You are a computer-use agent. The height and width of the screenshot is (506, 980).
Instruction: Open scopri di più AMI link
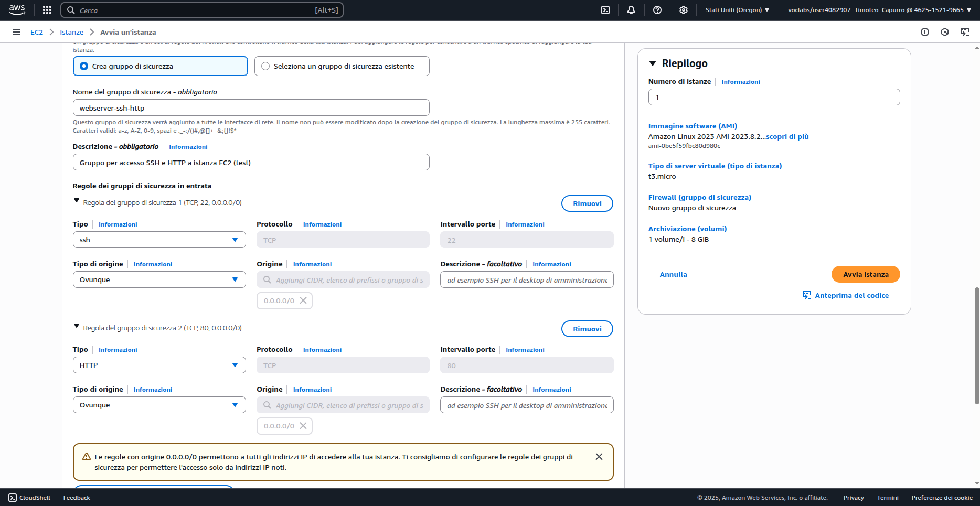pos(787,136)
